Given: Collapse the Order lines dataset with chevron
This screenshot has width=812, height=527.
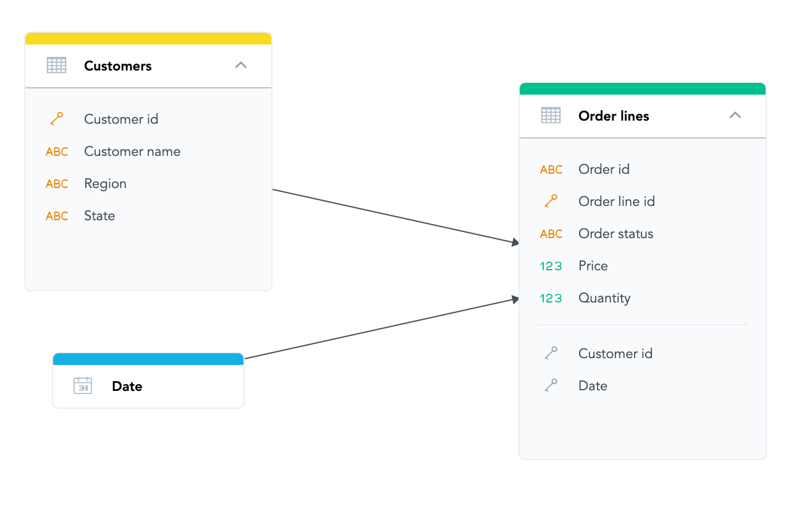Looking at the screenshot, I should click(735, 116).
